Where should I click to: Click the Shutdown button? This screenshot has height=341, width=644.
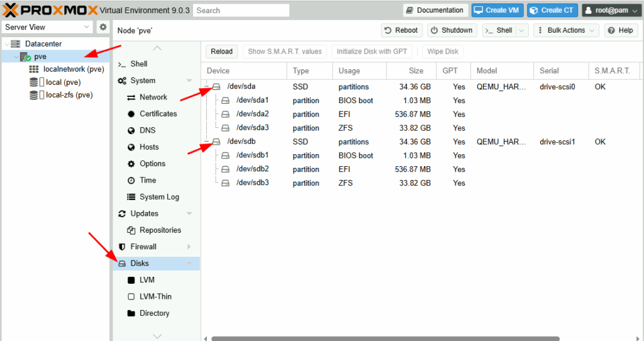452,30
